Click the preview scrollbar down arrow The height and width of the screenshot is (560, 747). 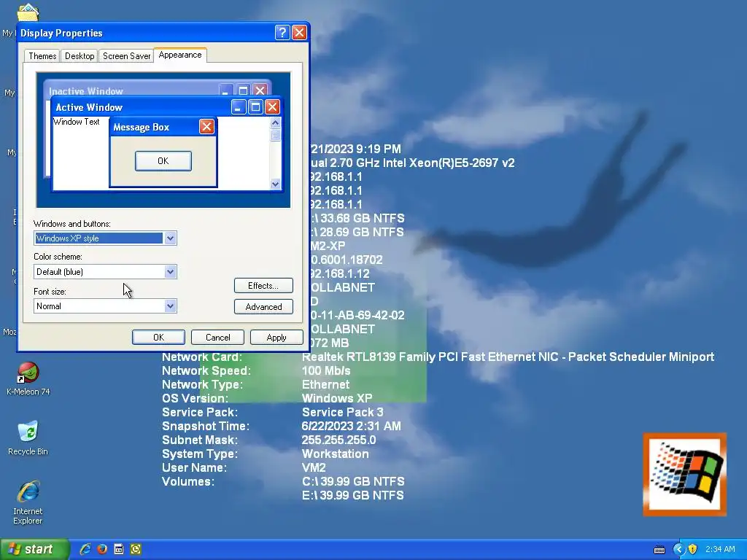pyautogui.click(x=275, y=184)
